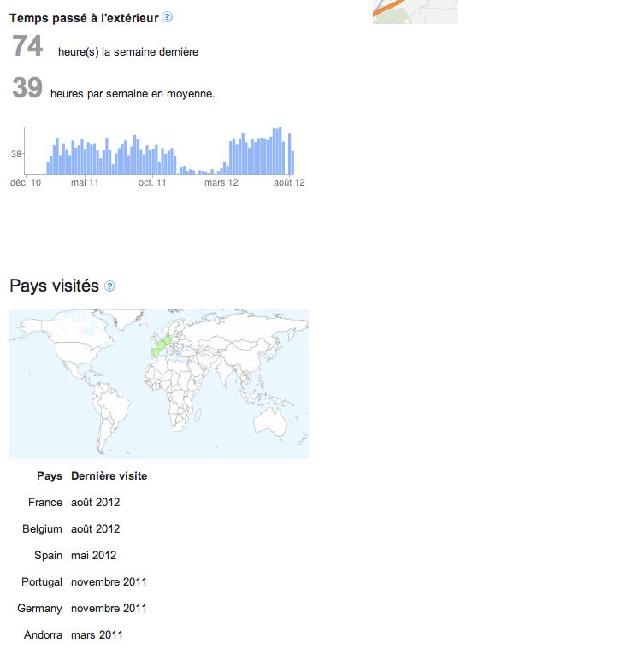Select 'mai 2012' date in Spain row
The image size is (626, 672).
(x=94, y=556)
